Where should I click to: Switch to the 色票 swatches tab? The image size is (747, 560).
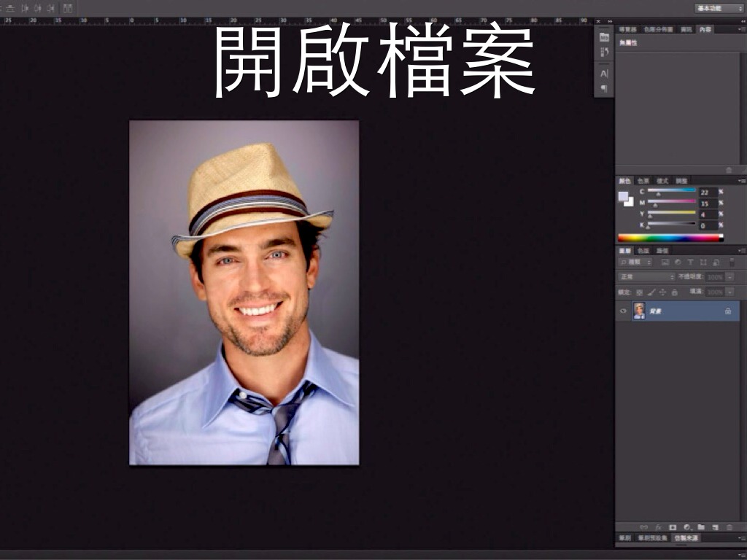tap(643, 180)
